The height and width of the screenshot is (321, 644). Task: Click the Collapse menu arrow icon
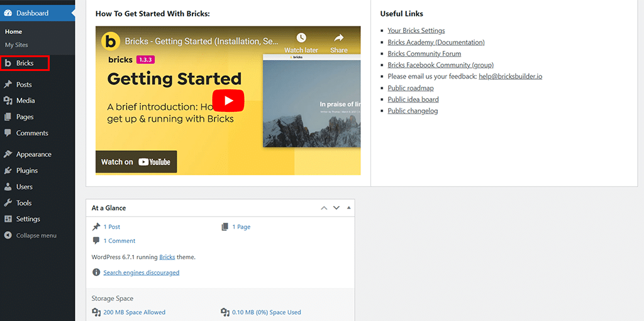click(8, 236)
